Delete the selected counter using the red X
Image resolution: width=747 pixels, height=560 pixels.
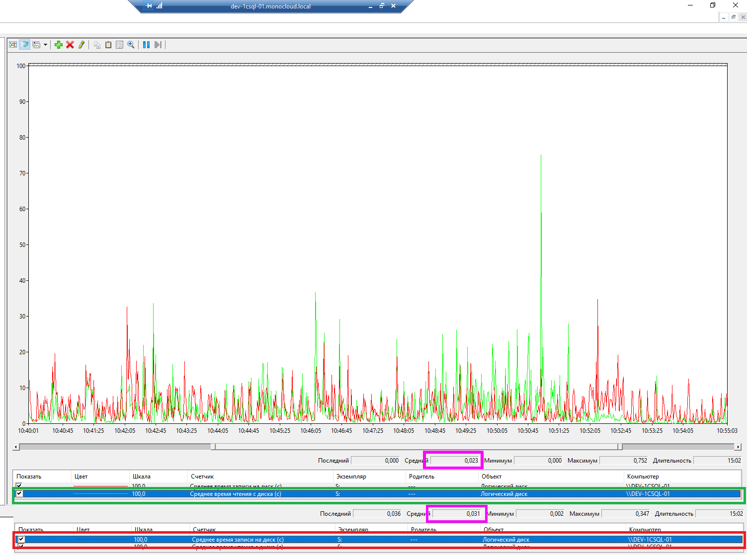tap(70, 45)
